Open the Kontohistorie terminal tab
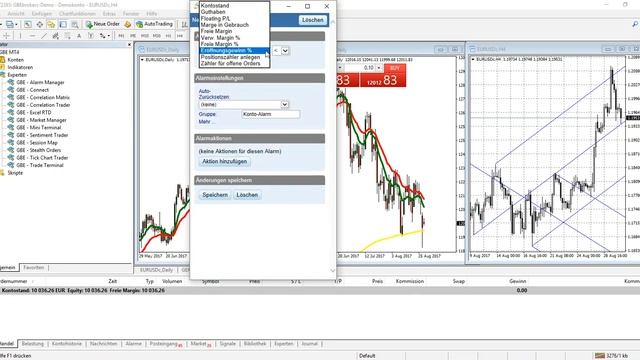640x360 pixels. coord(67,344)
